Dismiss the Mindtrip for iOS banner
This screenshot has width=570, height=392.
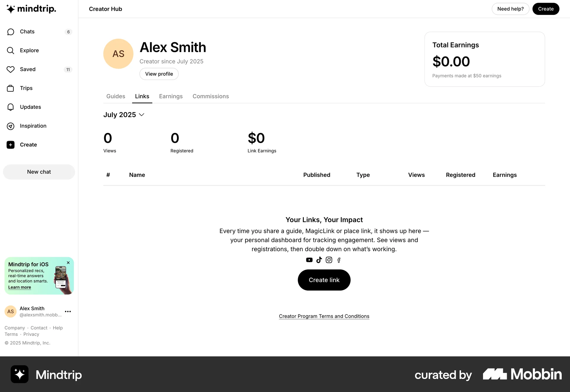68,263
